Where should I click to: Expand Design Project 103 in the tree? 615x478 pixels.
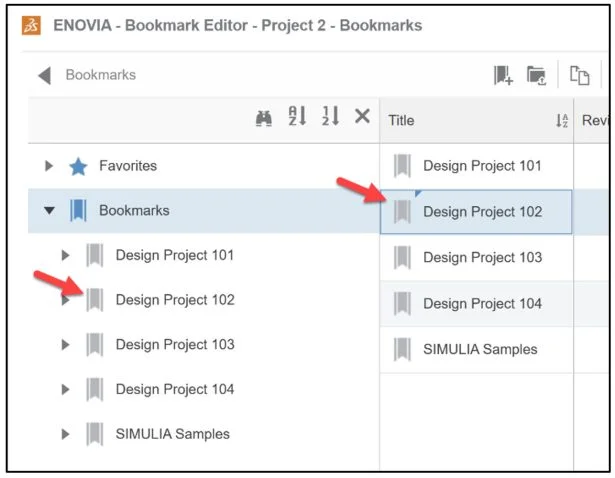[66, 345]
